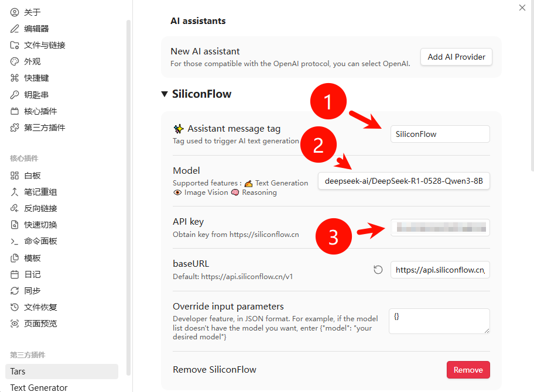Click the Text Generation writing-hand icon
This screenshot has height=392, width=534.
click(249, 183)
